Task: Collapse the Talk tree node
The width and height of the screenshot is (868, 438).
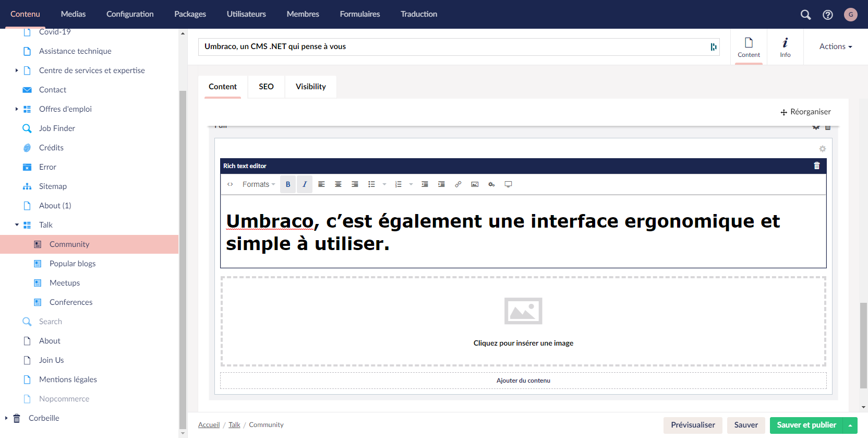Action: coord(17,225)
